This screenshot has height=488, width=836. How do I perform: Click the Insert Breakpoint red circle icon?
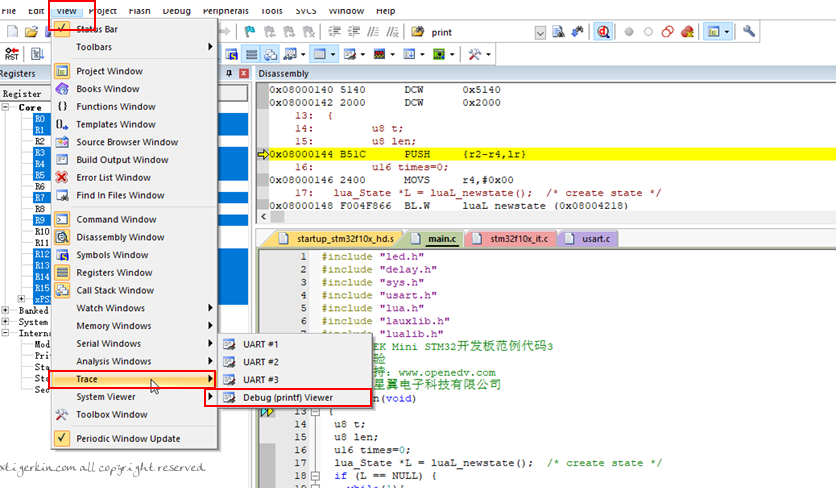click(x=629, y=32)
